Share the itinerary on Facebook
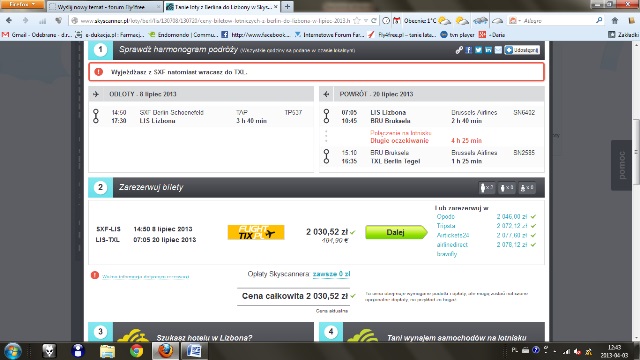The image size is (640, 360). [x=469, y=50]
